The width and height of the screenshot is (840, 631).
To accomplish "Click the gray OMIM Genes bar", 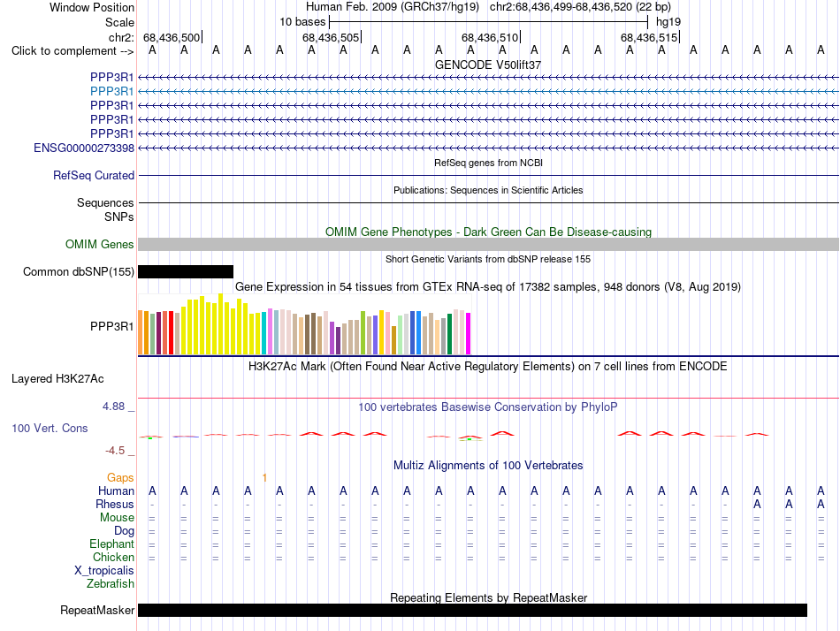I will click(488, 244).
